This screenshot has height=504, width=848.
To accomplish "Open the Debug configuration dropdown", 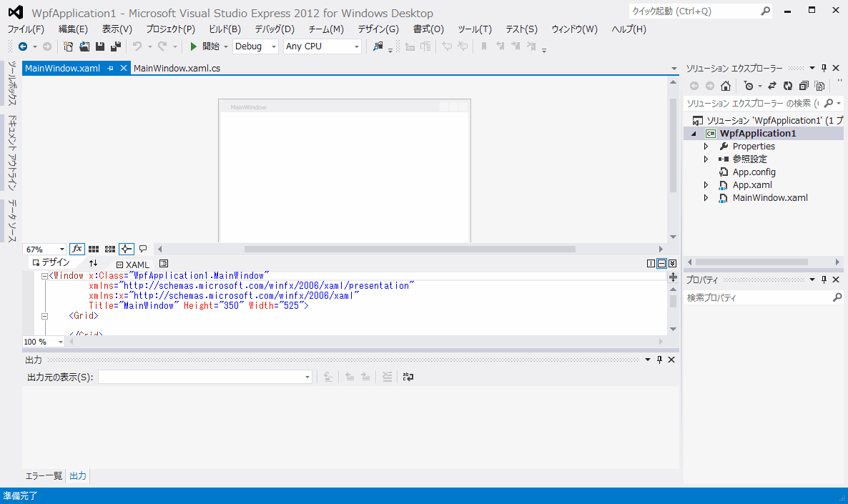I will [x=255, y=46].
